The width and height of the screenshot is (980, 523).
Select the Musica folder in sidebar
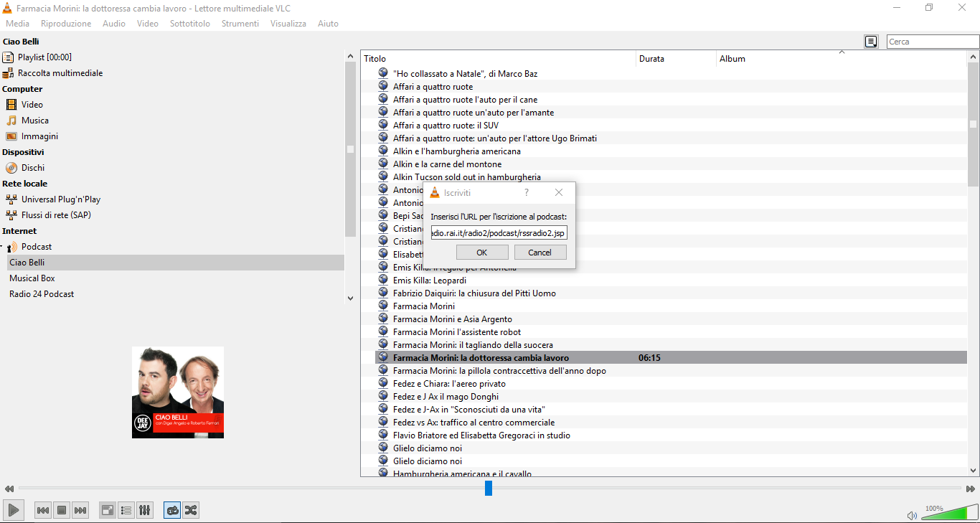[35, 121]
